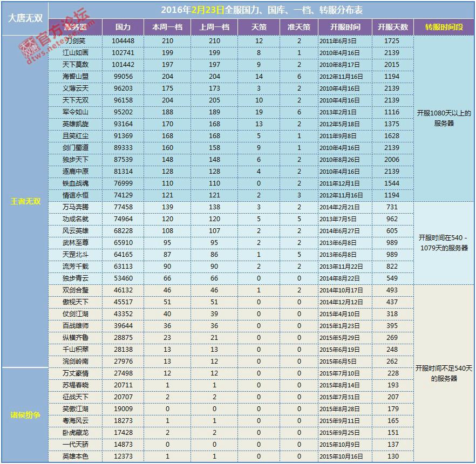Select the 开服天数 column header

[392, 27]
